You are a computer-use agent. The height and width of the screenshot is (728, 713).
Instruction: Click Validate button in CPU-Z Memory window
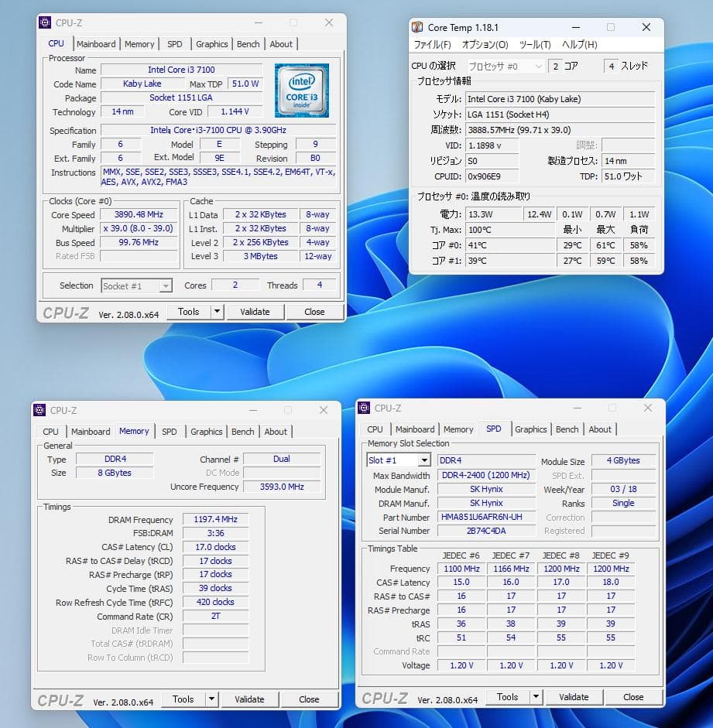pos(249,699)
